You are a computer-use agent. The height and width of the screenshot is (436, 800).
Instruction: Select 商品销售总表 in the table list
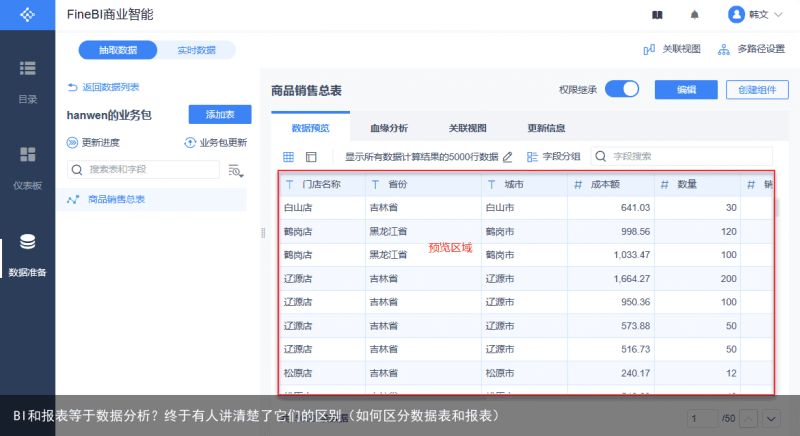(x=151, y=199)
